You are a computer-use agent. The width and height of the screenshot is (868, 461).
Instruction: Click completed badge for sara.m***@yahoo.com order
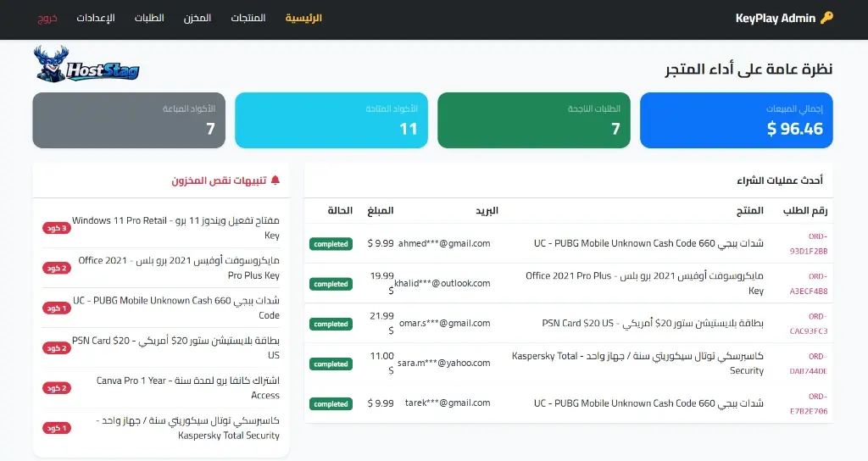tap(331, 364)
